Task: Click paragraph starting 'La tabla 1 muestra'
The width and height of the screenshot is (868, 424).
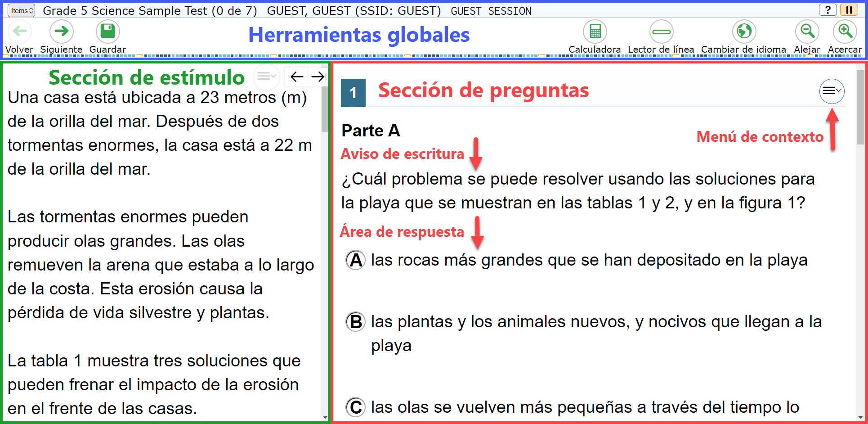Action: 154,385
